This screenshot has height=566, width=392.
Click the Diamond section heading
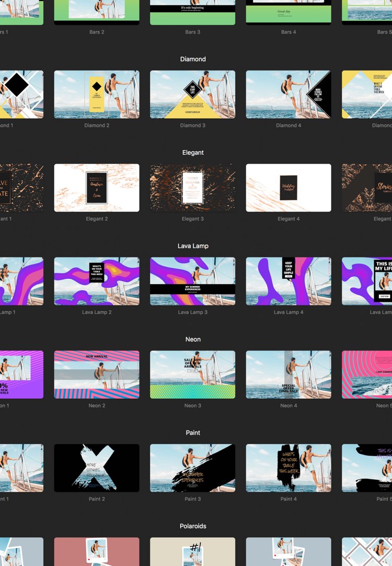pyautogui.click(x=193, y=59)
